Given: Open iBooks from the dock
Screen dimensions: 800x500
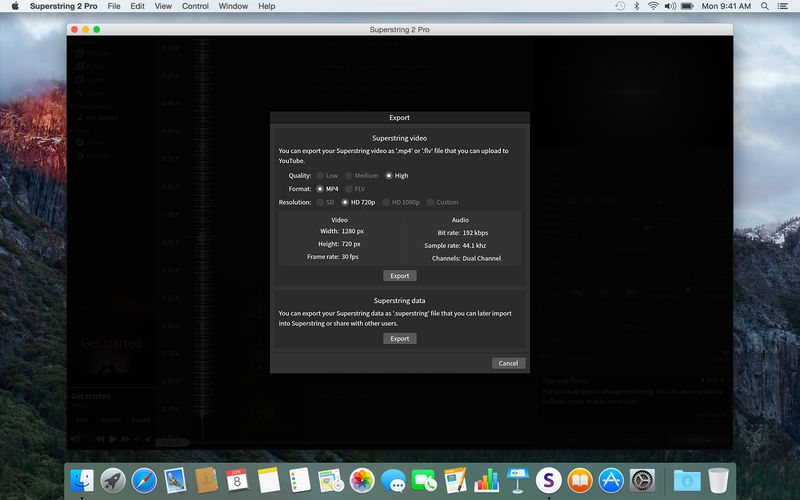Looking at the screenshot, I should pos(580,480).
